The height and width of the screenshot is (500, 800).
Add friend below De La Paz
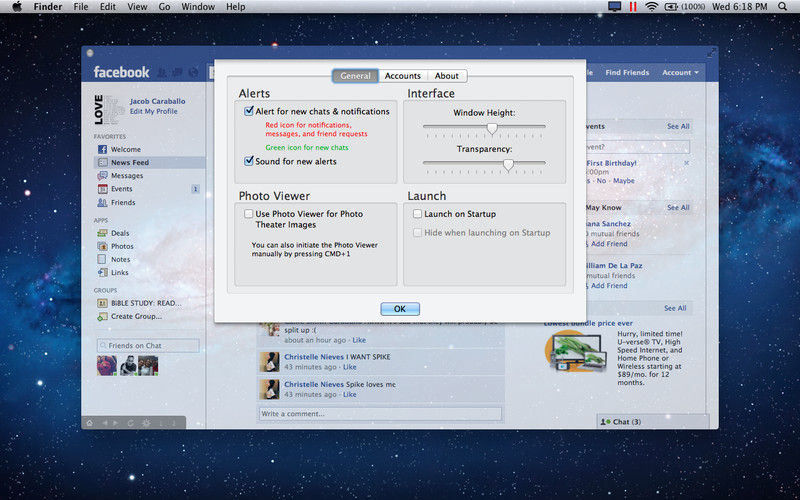click(609, 285)
